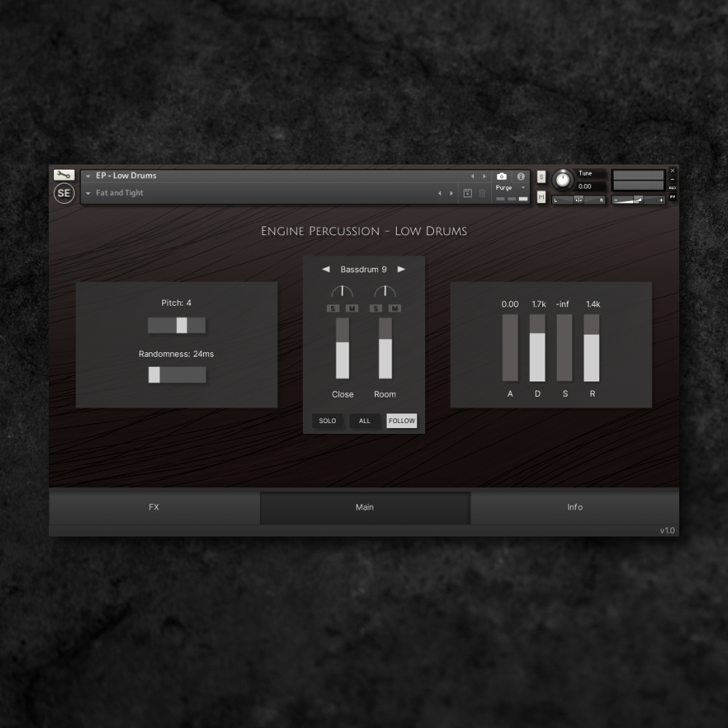Click the SE logo badge
Screen dimensions: 728x728
click(x=63, y=194)
